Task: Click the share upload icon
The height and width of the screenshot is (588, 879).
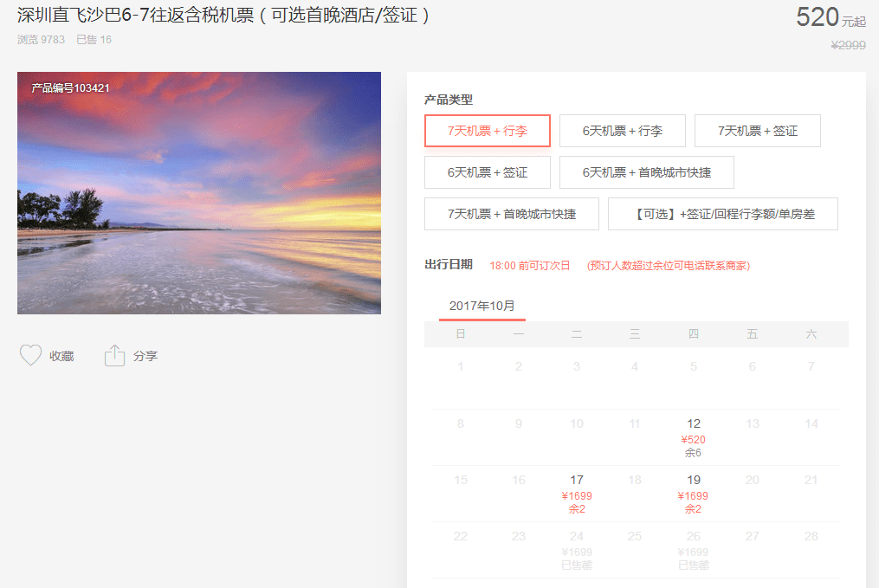Action: [115, 355]
